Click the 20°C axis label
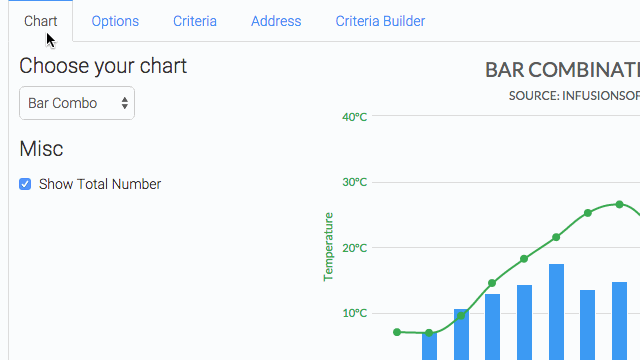This screenshot has height=360, width=640. pos(354,248)
